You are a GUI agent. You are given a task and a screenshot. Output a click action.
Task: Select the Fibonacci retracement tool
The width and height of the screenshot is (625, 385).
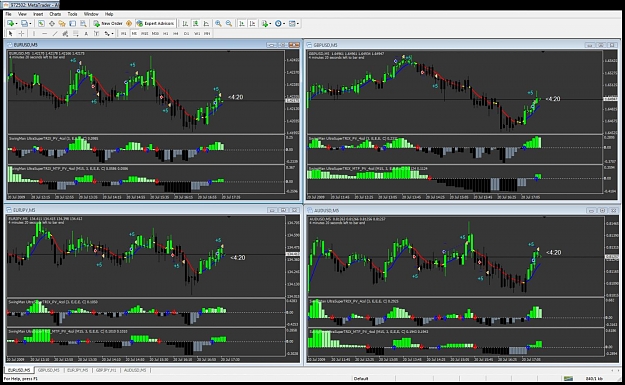(76, 34)
